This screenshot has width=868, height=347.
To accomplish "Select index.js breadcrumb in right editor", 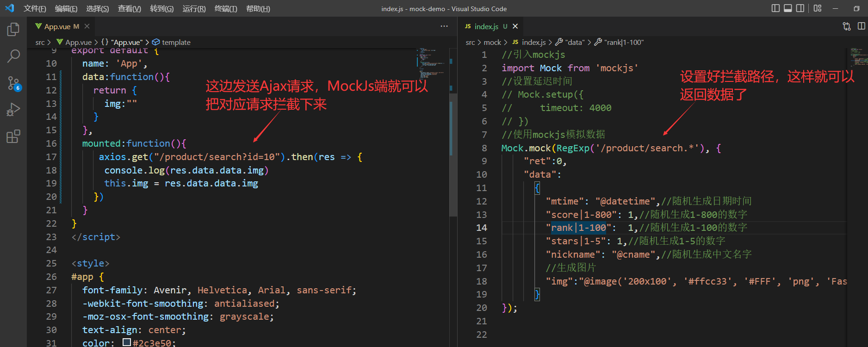I will [529, 42].
